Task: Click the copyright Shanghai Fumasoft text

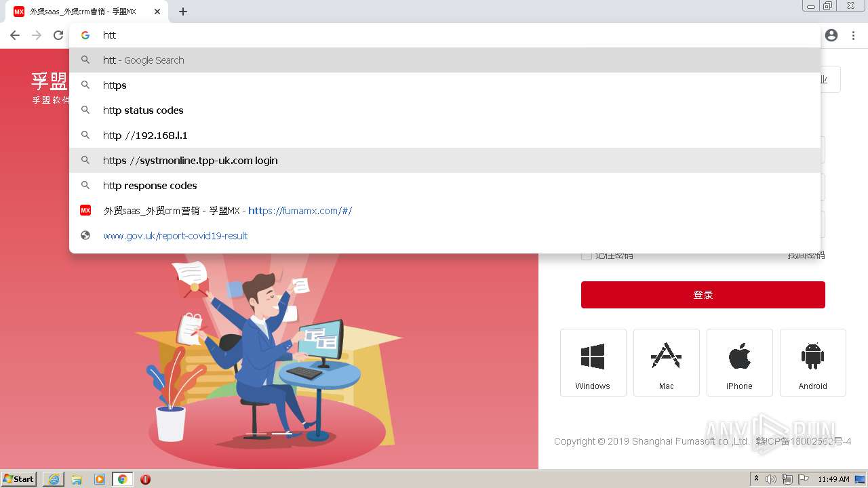Action: pyautogui.click(x=703, y=441)
